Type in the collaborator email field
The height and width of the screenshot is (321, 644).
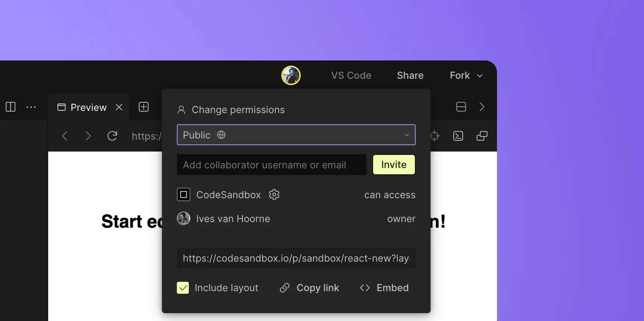[271, 165]
